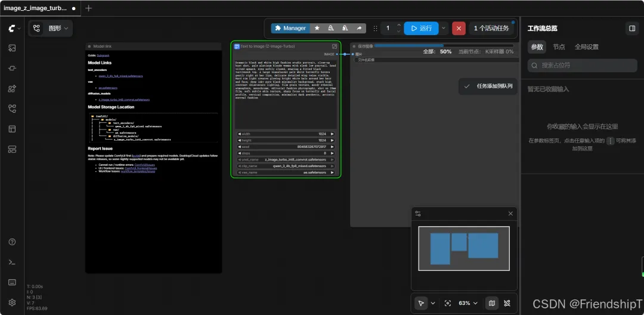Viewport: 644px width, 315px height.
Task: Decrease the height value arrow
Action: 239,140
